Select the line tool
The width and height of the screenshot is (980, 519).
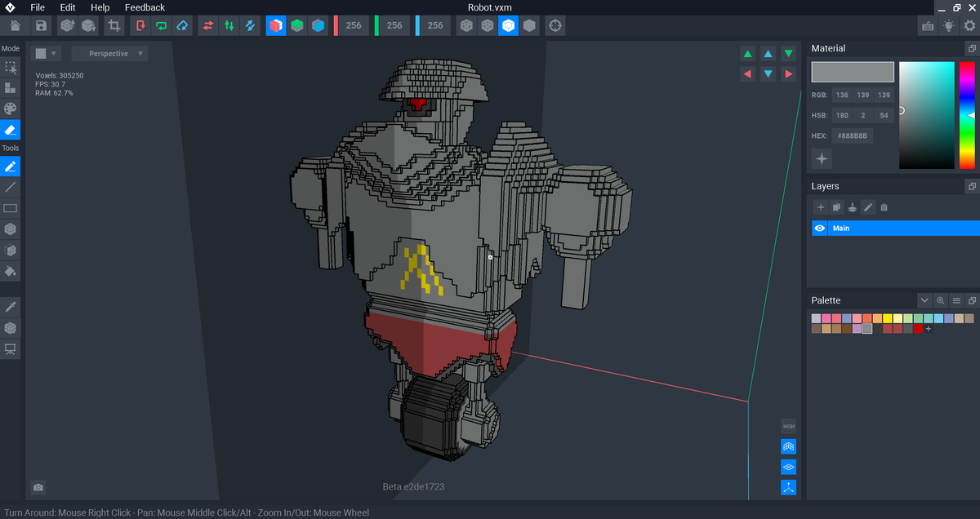[11, 188]
